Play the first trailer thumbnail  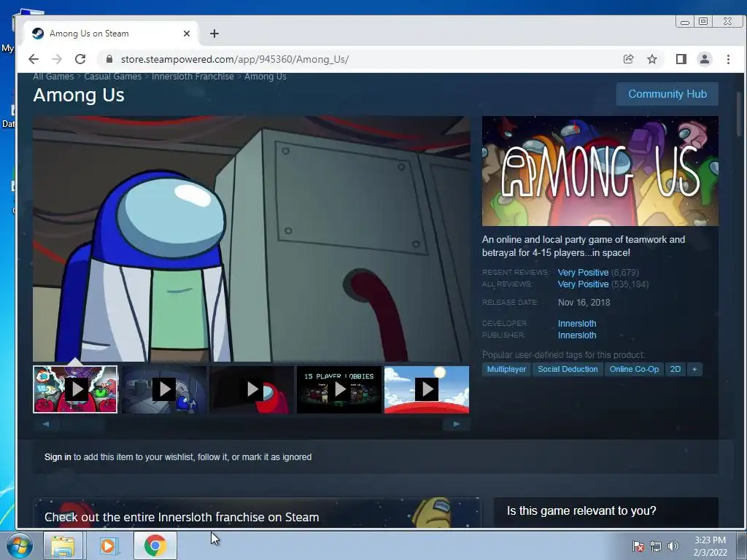coord(75,389)
